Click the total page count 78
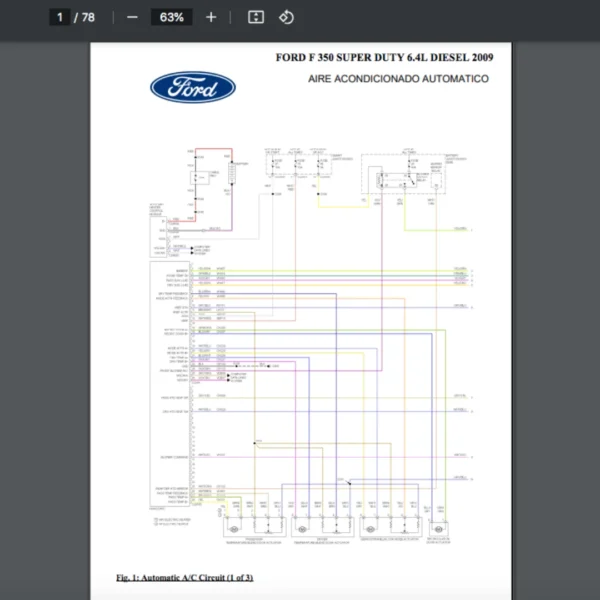 [x=88, y=17]
